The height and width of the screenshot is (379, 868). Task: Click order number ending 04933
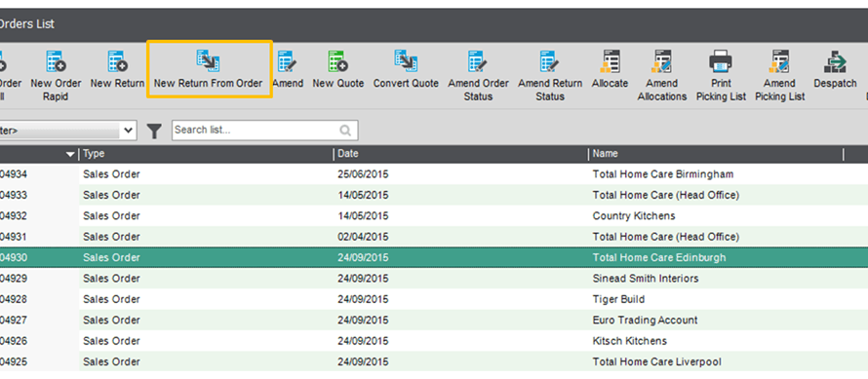point(14,195)
